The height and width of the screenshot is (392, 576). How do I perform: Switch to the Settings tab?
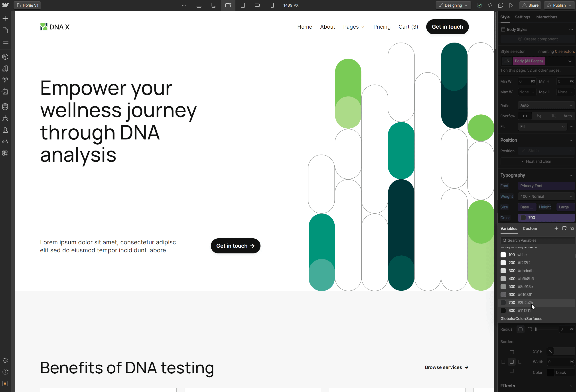pos(522,17)
